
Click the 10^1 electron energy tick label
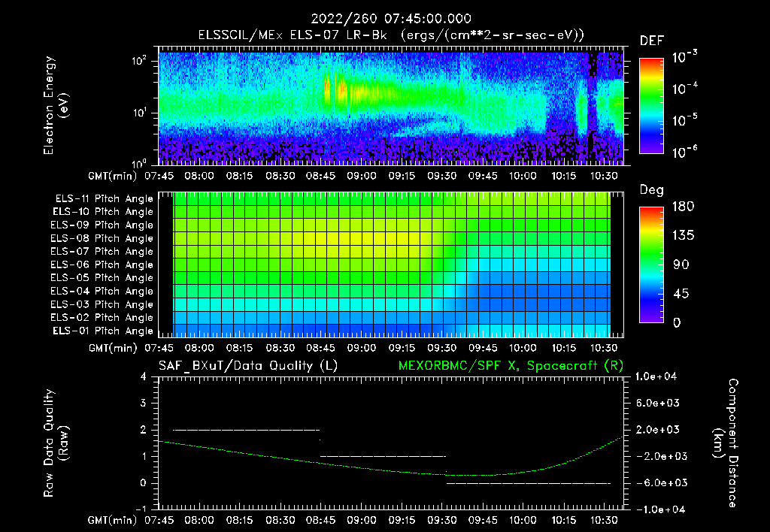point(139,113)
